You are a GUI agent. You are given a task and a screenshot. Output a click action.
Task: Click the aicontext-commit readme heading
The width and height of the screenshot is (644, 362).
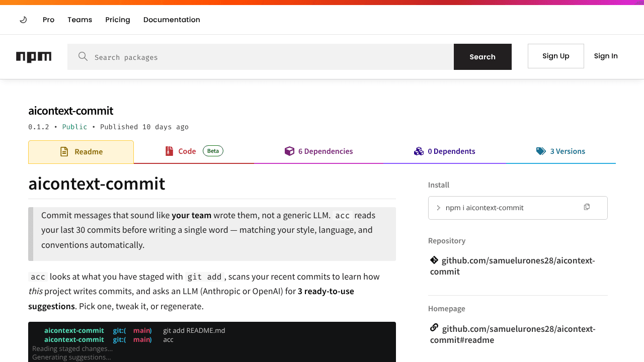(97, 184)
